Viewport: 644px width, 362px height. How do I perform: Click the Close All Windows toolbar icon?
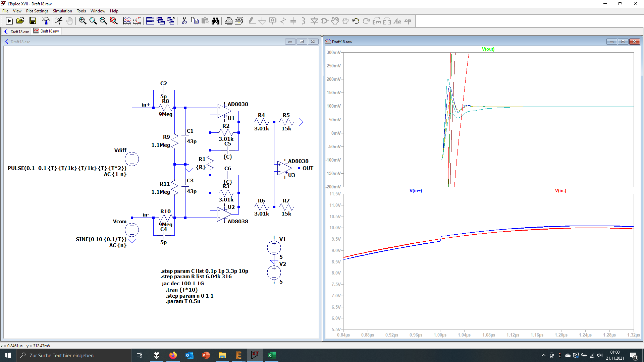(171, 21)
